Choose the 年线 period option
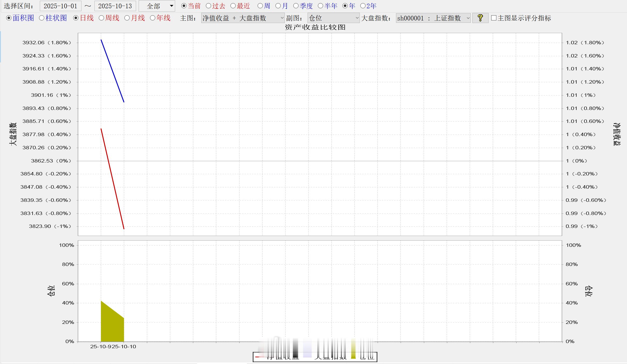This screenshot has height=364, width=627. pyautogui.click(x=153, y=18)
